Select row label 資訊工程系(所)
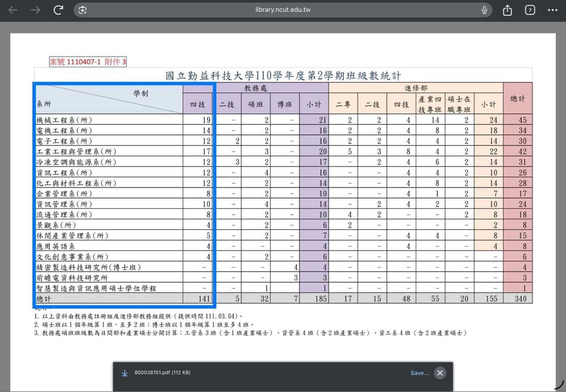 coord(65,173)
